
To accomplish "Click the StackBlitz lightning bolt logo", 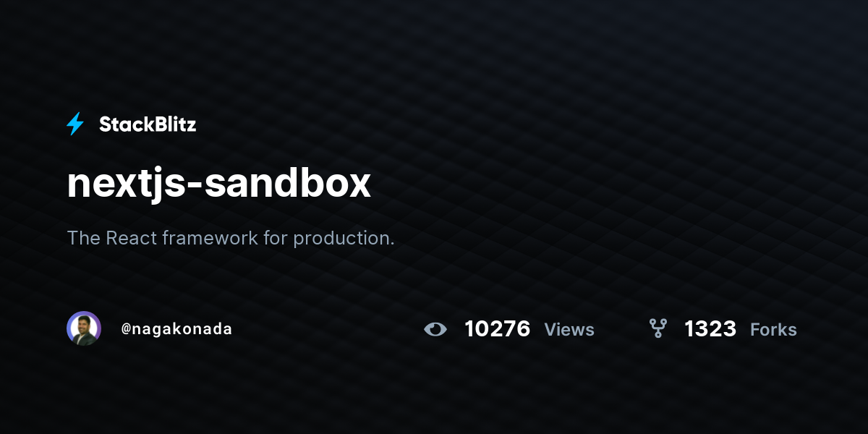I will click(x=75, y=124).
